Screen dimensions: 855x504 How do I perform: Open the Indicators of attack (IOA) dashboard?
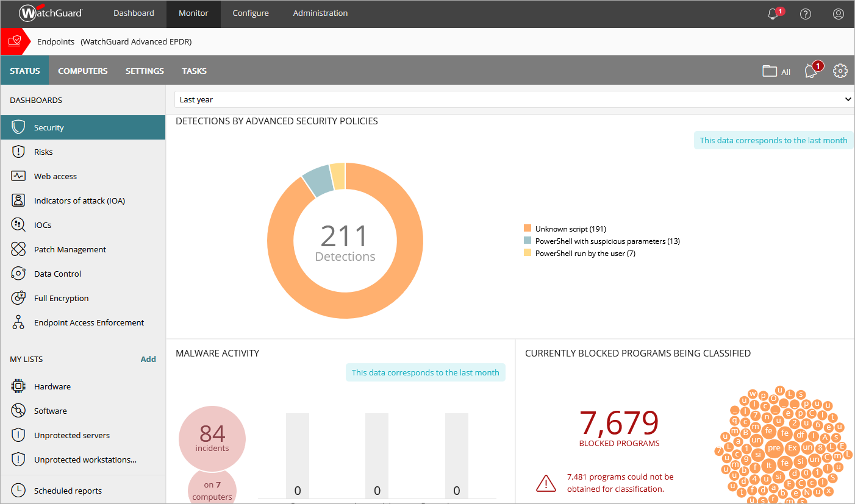79,201
